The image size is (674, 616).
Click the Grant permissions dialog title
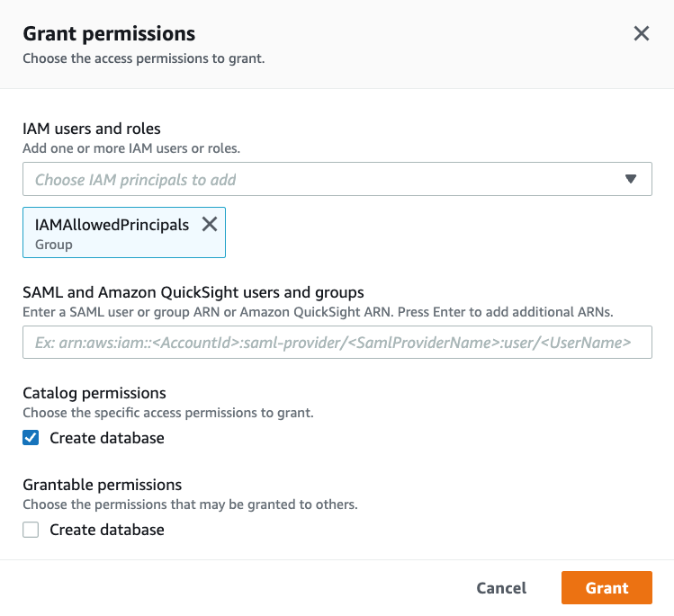pyautogui.click(x=109, y=34)
